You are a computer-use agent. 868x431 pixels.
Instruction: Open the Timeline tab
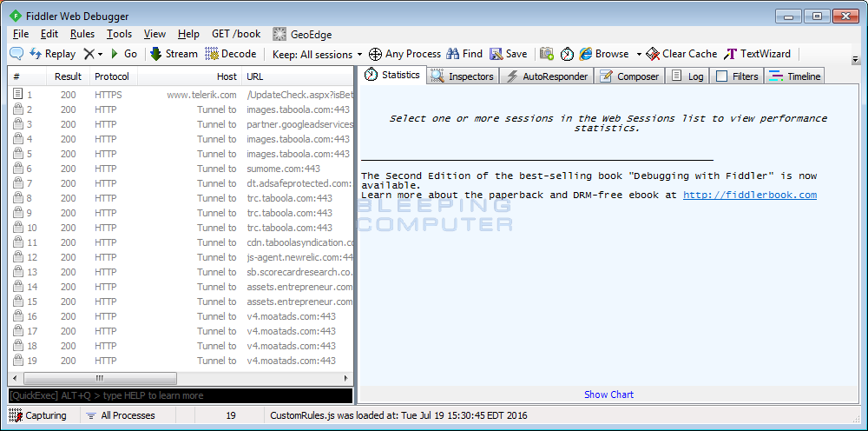click(794, 76)
